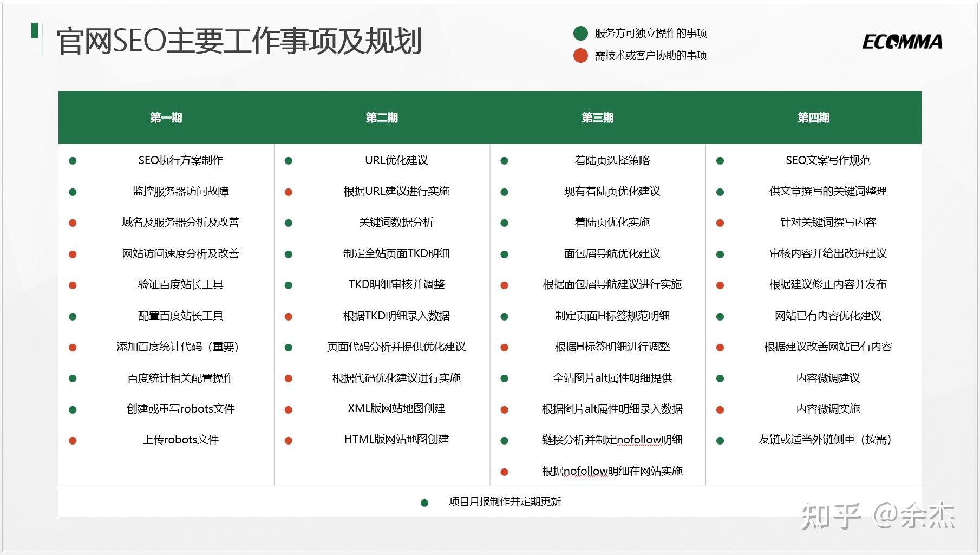This screenshot has width=980, height=555.
Task: Click red legend dot for 需技术或客户协助的事项
Action: click(x=580, y=55)
